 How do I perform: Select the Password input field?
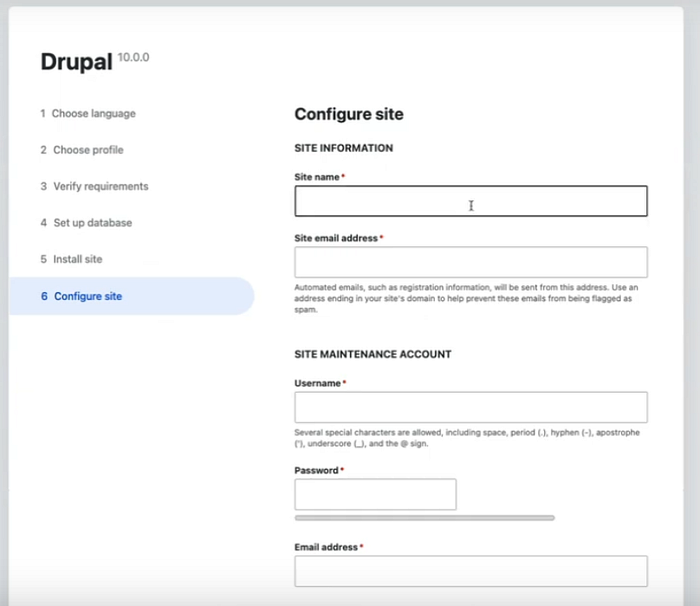click(x=375, y=494)
